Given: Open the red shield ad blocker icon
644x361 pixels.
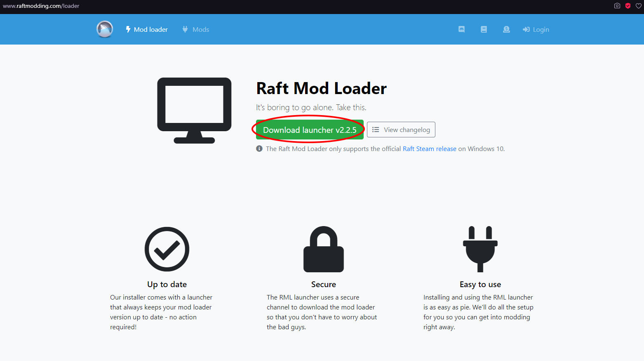Looking at the screenshot, I should click(628, 6).
